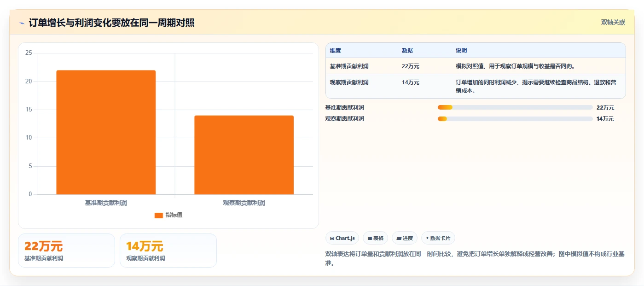Click the 22万元 data card
This screenshot has width=644, height=286.
click(66, 251)
